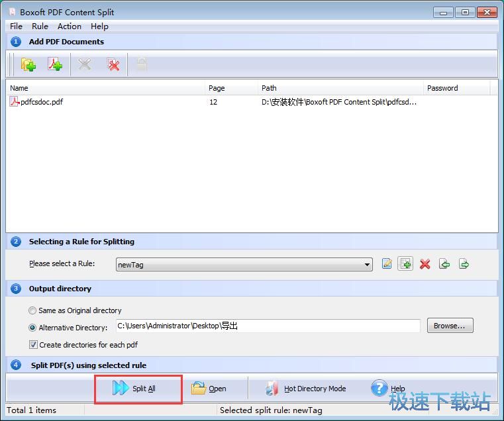Viewport: 504px width, 421px height.
Task: Sort by Page column header
Action: click(x=231, y=88)
